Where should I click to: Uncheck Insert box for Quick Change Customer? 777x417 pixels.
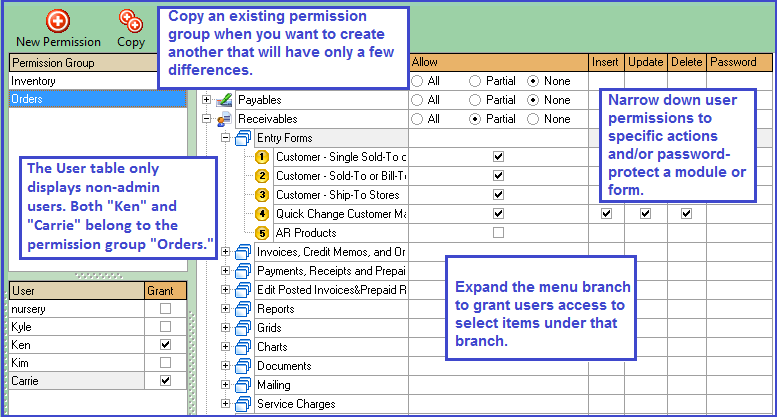(606, 213)
